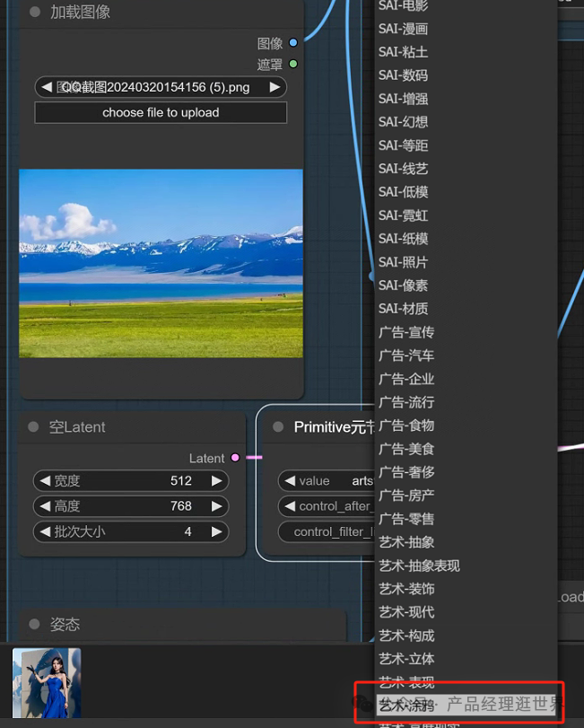The image size is (584, 728).
Task: Open the value arts dropdown
Action: coord(327,480)
